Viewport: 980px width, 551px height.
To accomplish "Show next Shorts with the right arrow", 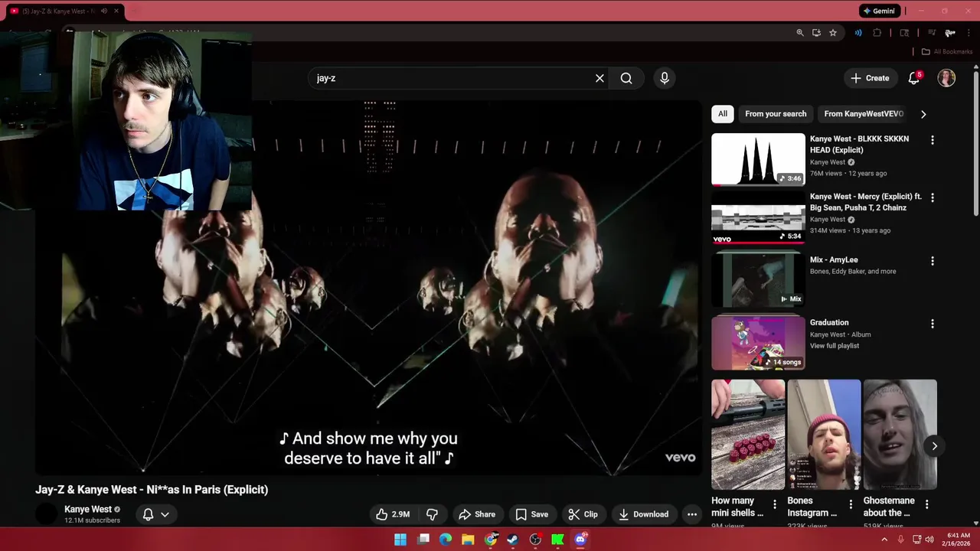I will pyautogui.click(x=934, y=446).
